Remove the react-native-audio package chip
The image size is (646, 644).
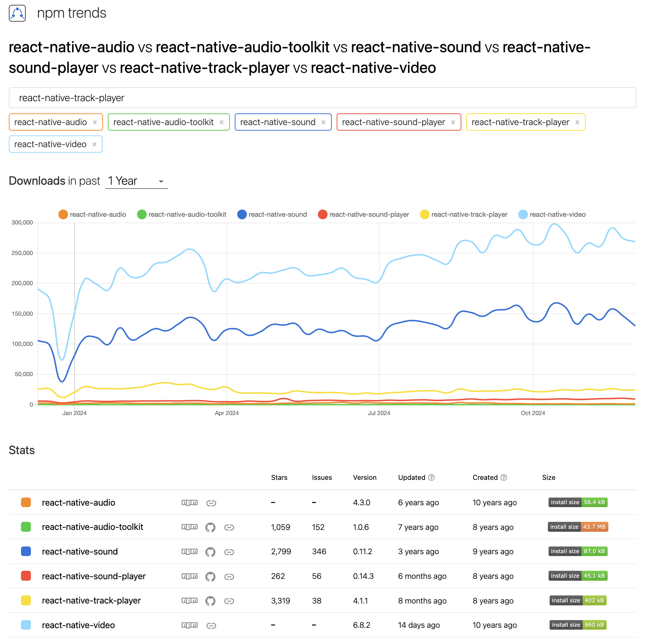tap(95, 122)
